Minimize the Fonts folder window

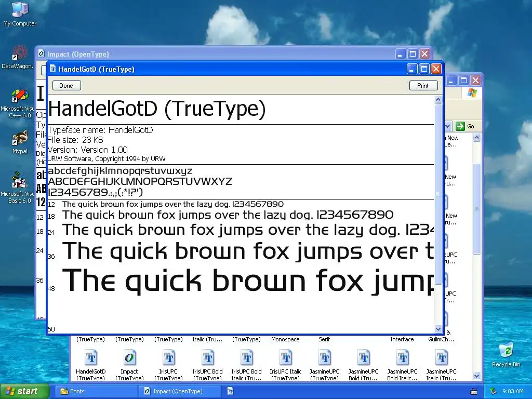(451, 81)
